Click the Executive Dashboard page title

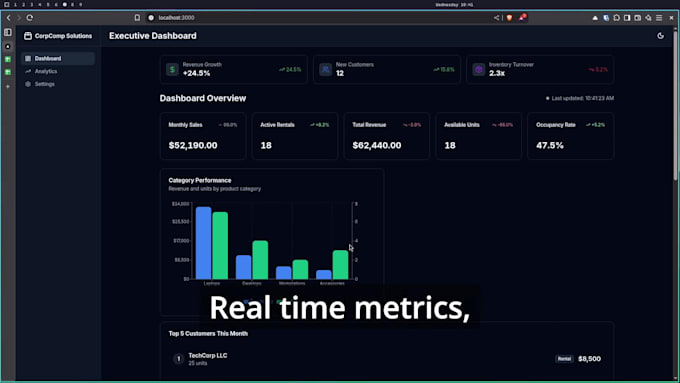pyautogui.click(x=153, y=36)
